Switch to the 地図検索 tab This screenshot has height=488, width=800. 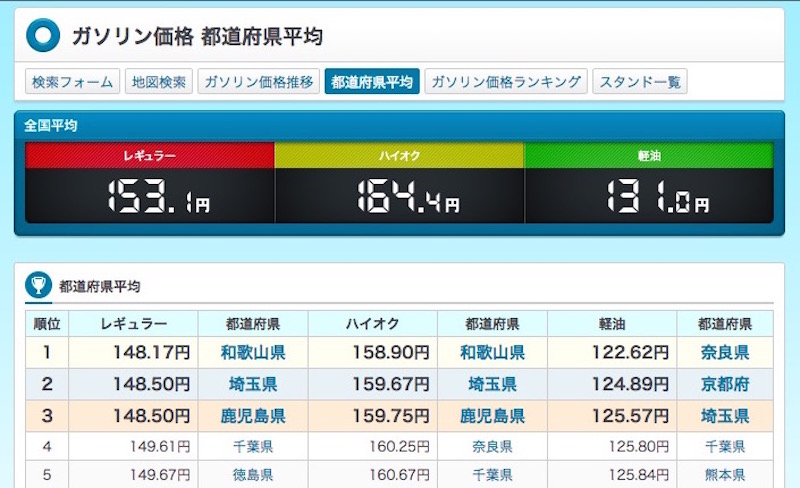coord(159,82)
